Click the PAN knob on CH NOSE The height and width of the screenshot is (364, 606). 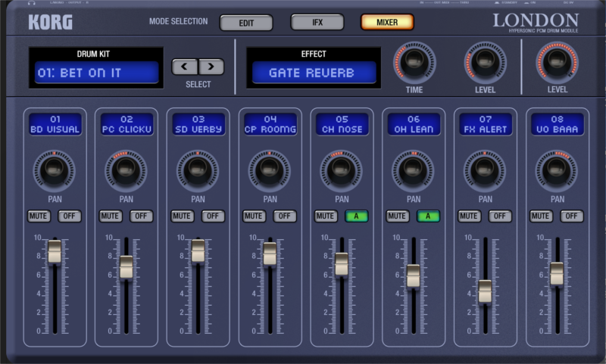pyautogui.click(x=342, y=170)
